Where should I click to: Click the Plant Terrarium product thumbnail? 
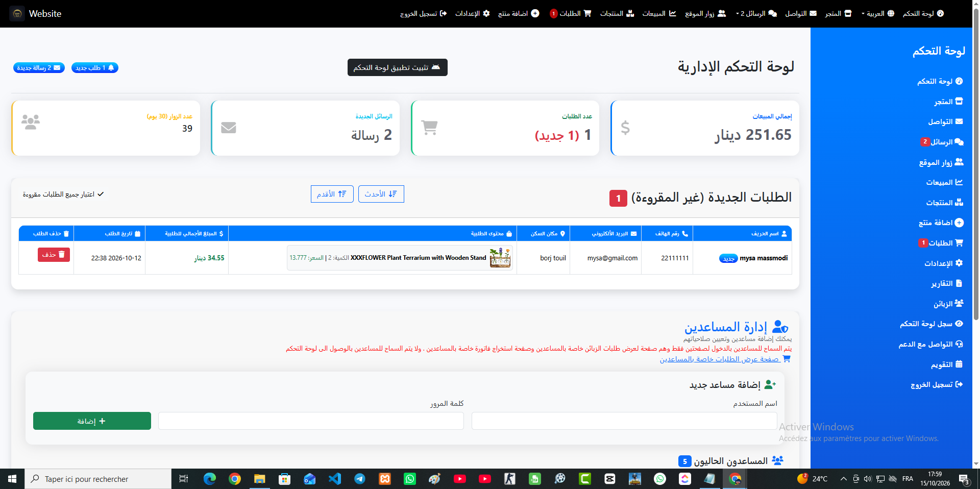click(x=500, y=258)
